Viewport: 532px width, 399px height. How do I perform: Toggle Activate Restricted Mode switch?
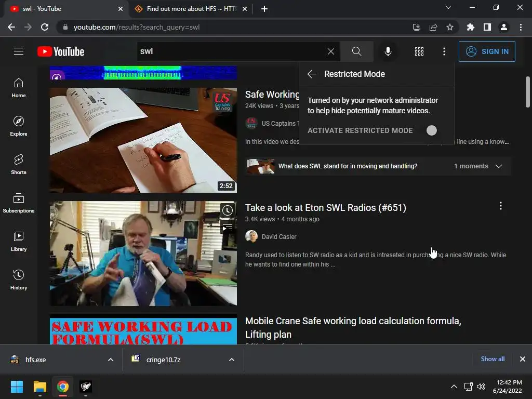[x=432, y=130]
